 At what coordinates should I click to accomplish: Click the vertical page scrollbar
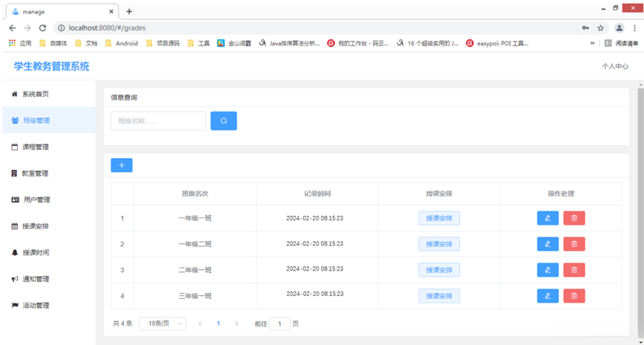tap(640, 186)
